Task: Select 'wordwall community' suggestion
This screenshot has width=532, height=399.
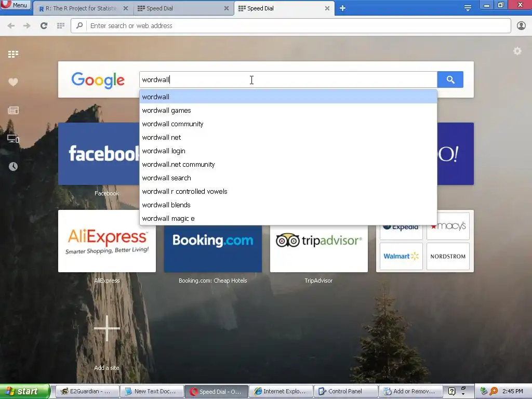Action: pos(288,124)
